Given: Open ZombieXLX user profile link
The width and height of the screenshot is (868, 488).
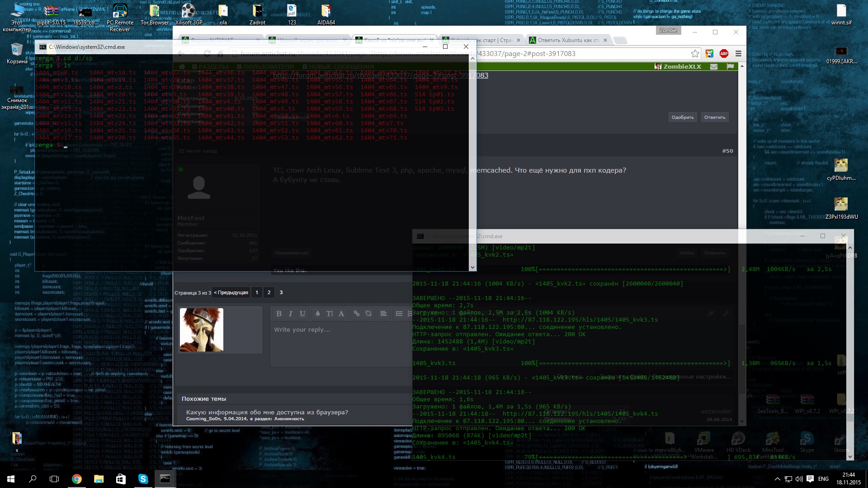Looking at the screenshot, I should 678,66.
